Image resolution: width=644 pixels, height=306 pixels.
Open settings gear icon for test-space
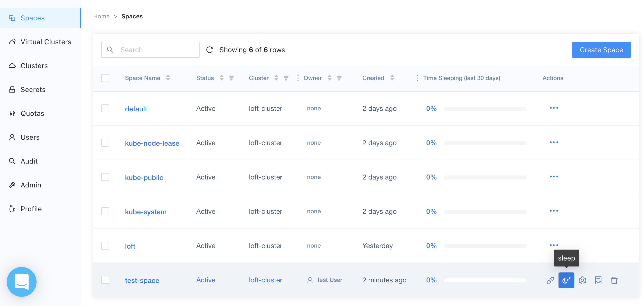(582, 280)
